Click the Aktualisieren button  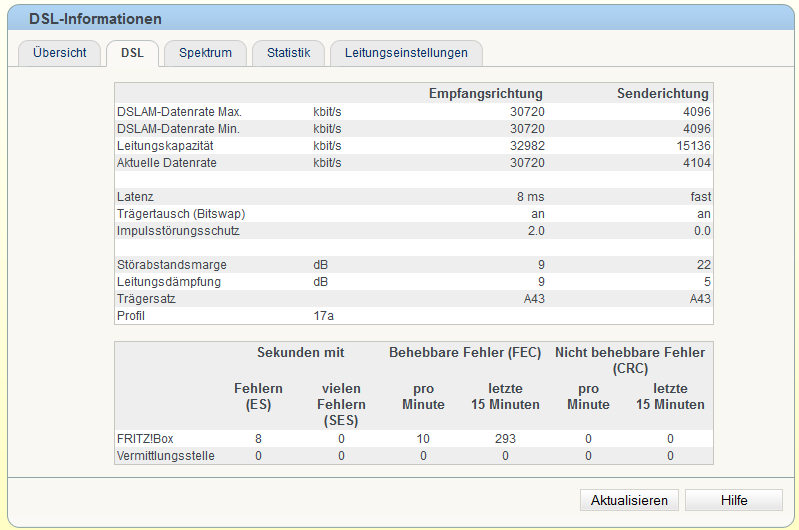(629, 500)
